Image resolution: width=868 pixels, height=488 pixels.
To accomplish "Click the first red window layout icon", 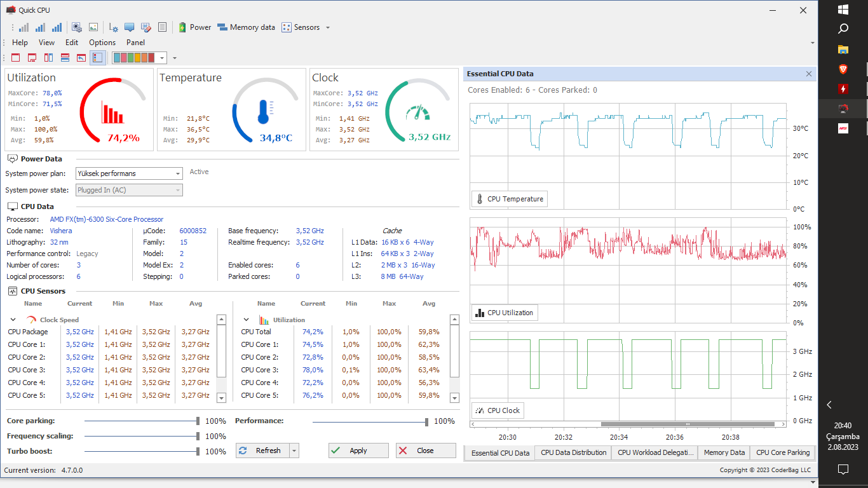I will coord(15,58).
